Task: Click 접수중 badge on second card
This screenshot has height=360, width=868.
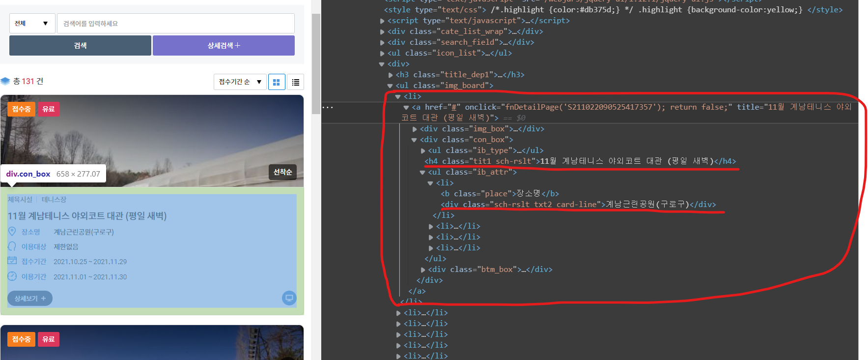Action: (21, 339)
